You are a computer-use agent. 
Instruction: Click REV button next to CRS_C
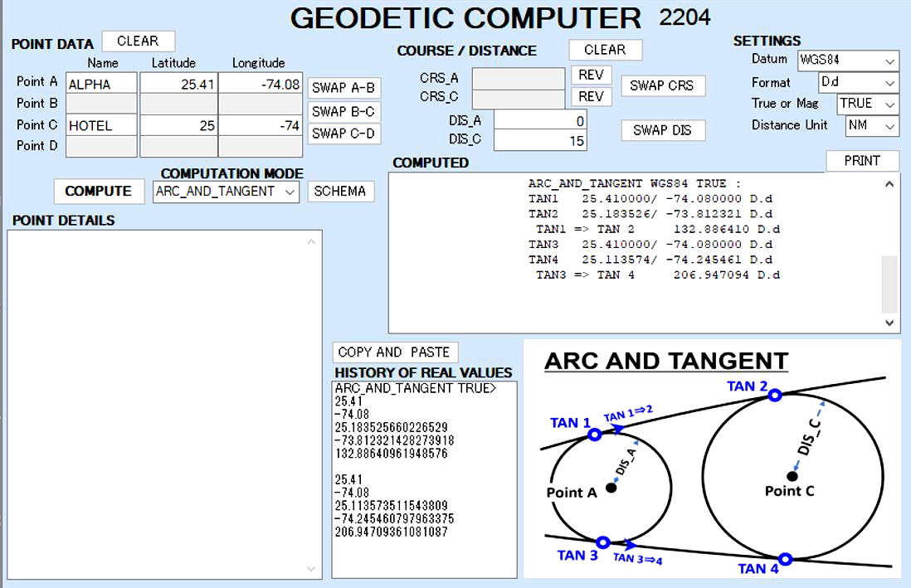(x=592, y=96)
